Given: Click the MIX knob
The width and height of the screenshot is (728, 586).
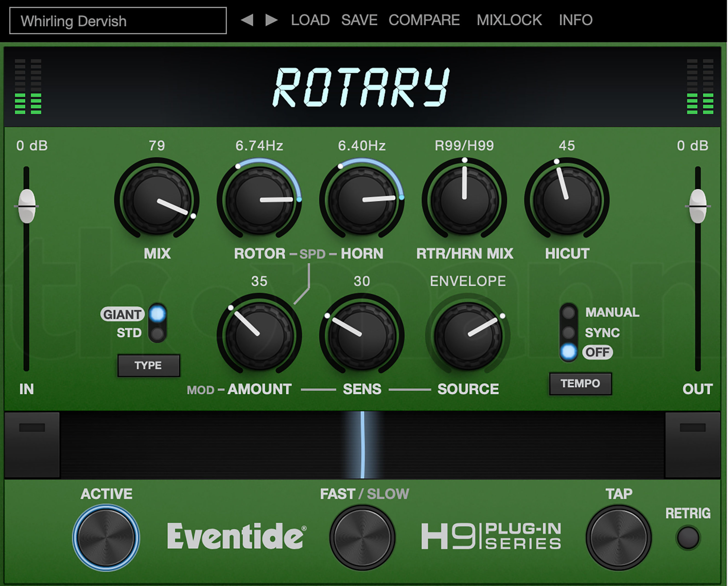Looking at the screenshot, I should [157, 200].
